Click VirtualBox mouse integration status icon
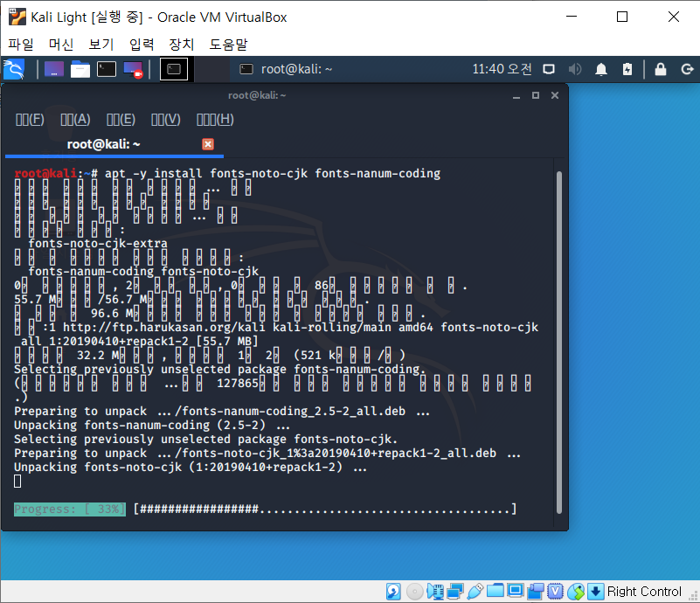 click(576, 592)
